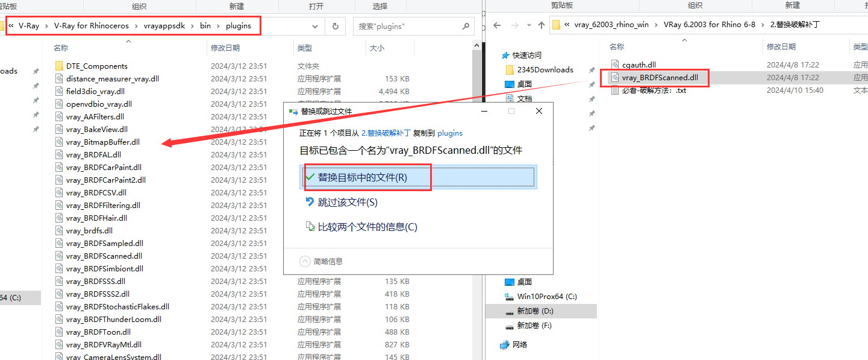Click the up-arrow navigation icon in right window
The height and width of the screenshot is (360, 868).
tap(541, 25)
